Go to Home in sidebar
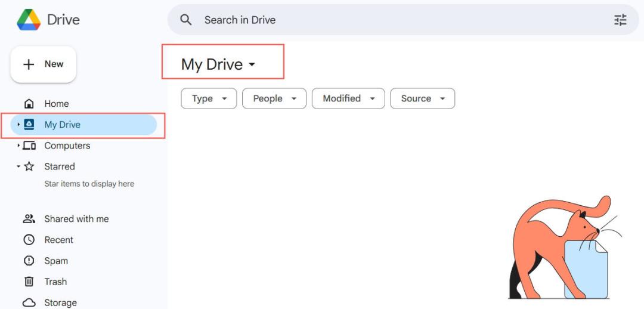This screenshot has height=309, width=644. click(x=57, y=104)
